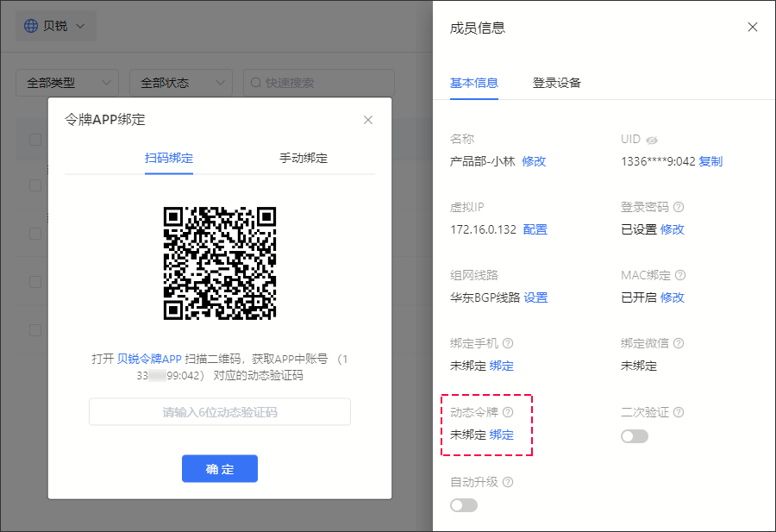
Task: Switch to the 扫码绑定 tab
Action: coord(169,159)
